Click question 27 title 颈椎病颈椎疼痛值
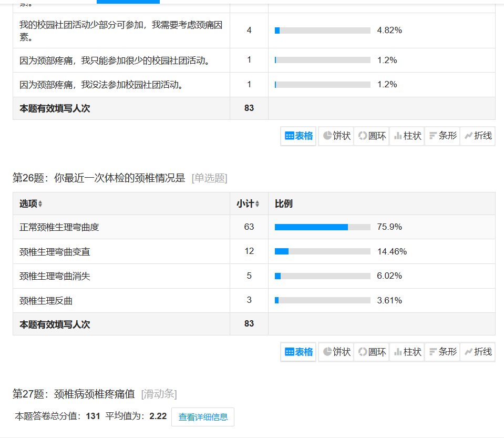 tap(95, 394)
